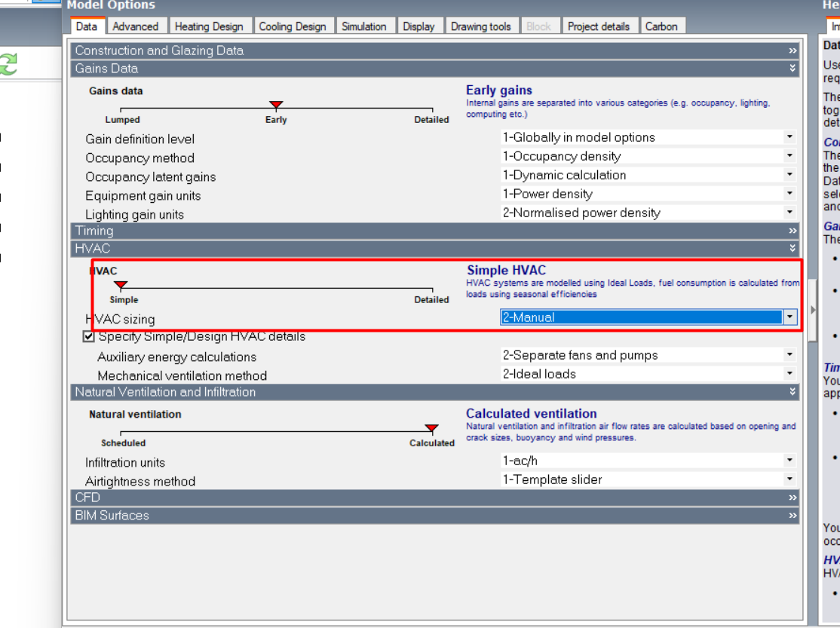
Task: Select the Project details tab
Action: pyautogui.click(x=599, y=26)
